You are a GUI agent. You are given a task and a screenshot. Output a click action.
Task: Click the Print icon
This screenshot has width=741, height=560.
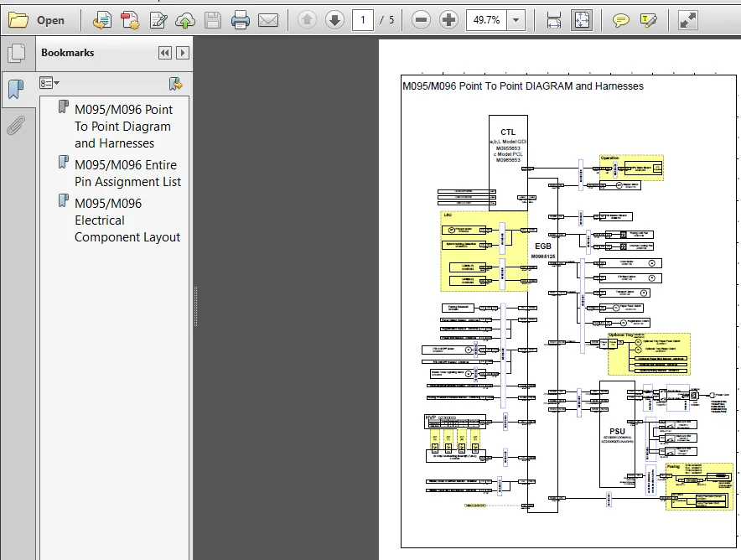[240, 20]
